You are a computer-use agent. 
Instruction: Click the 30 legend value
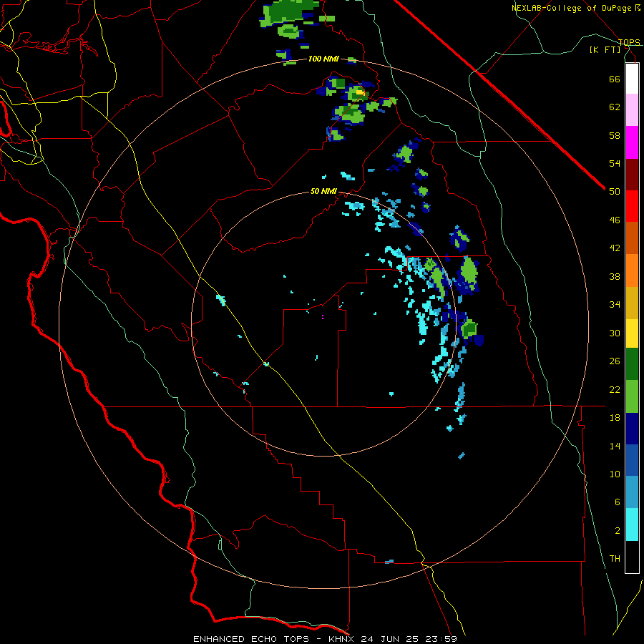[x=615, y=333]
